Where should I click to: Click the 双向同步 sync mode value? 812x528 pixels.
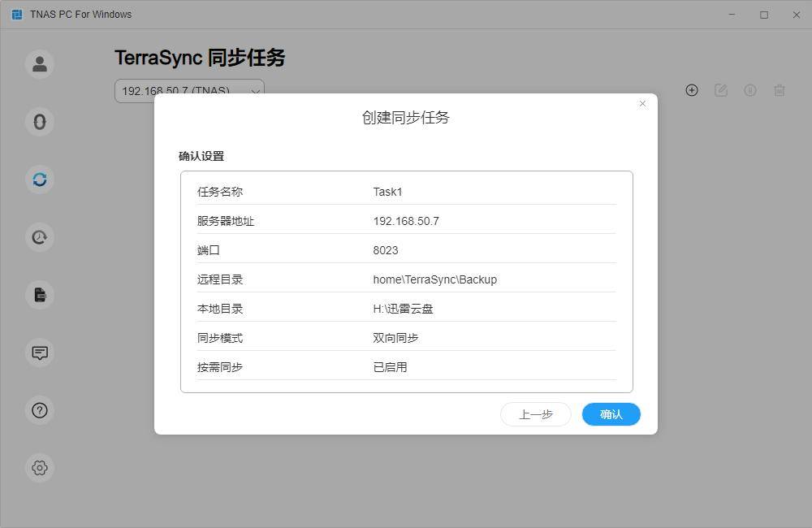point(395,338)
